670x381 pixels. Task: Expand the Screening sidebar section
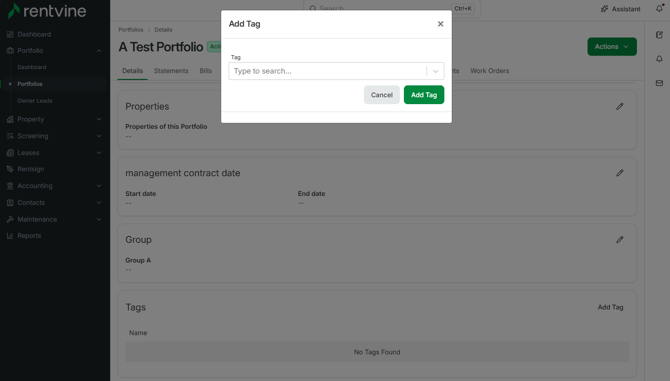click(x=99, y=136)
